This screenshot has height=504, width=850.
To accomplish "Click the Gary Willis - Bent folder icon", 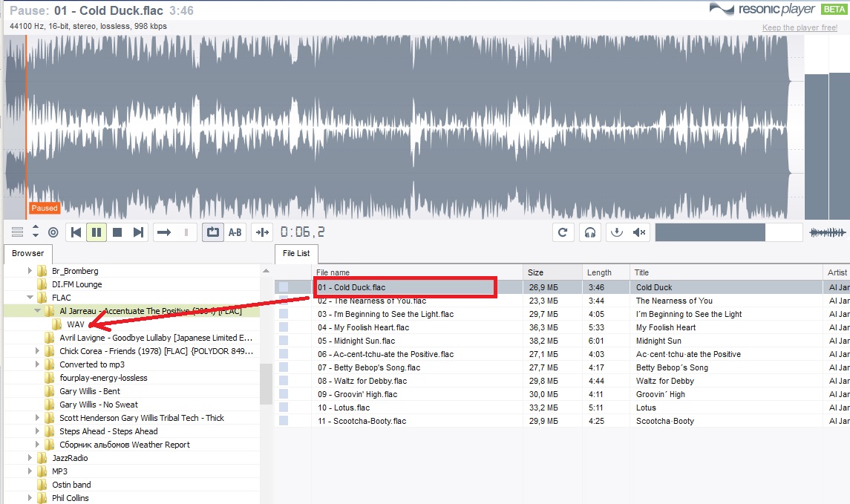I will (x=49, y=390).
